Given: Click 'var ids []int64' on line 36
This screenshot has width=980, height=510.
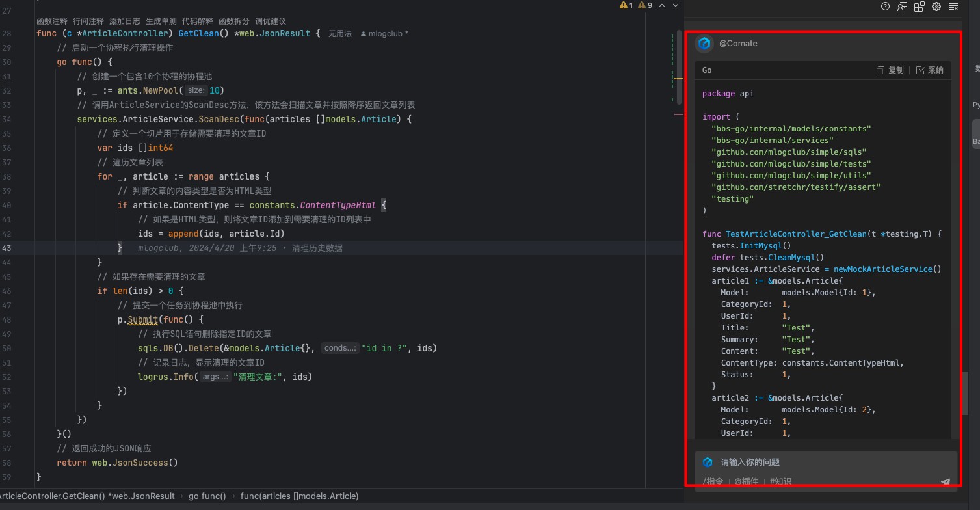Looking at the screenshot, I should coord(135,148).
